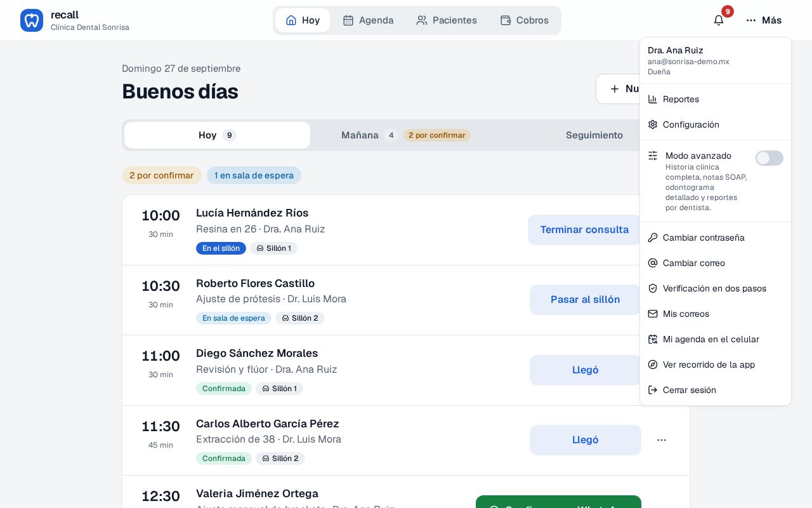The width and height of the screenshot is (812, 508).
Task: Click the recall tooth logo icon
Action: pyautogui.click(x=32, y=20)
